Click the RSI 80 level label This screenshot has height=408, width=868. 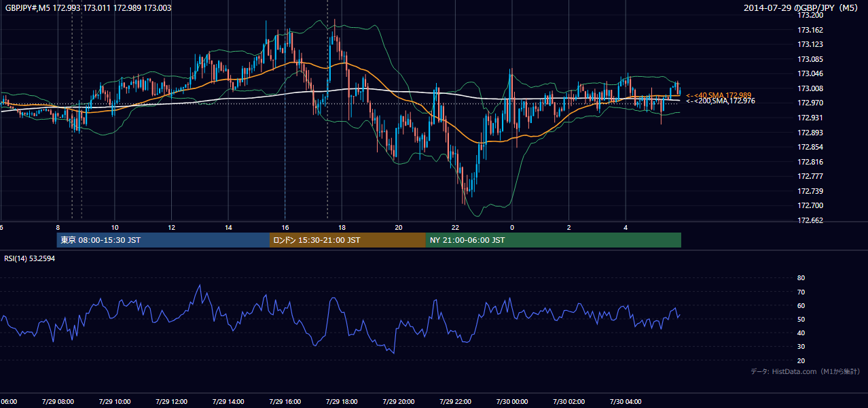click(x=801, y=278)
